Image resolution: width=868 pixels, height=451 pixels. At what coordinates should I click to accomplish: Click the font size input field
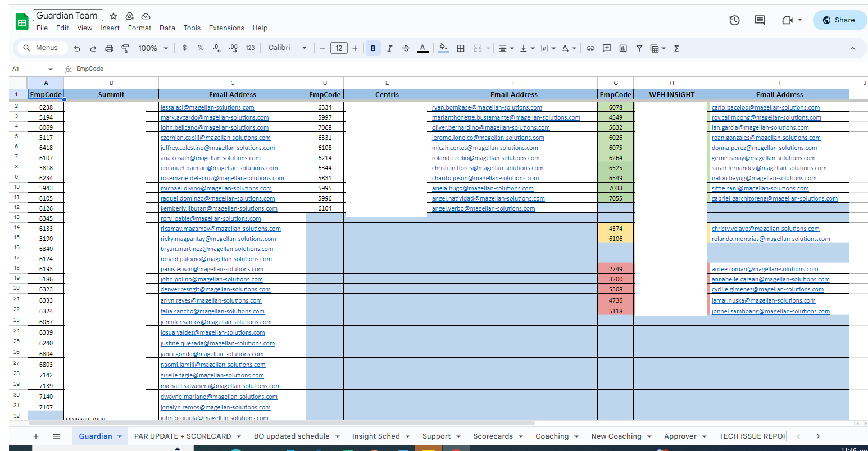click(x=339, y=48)
